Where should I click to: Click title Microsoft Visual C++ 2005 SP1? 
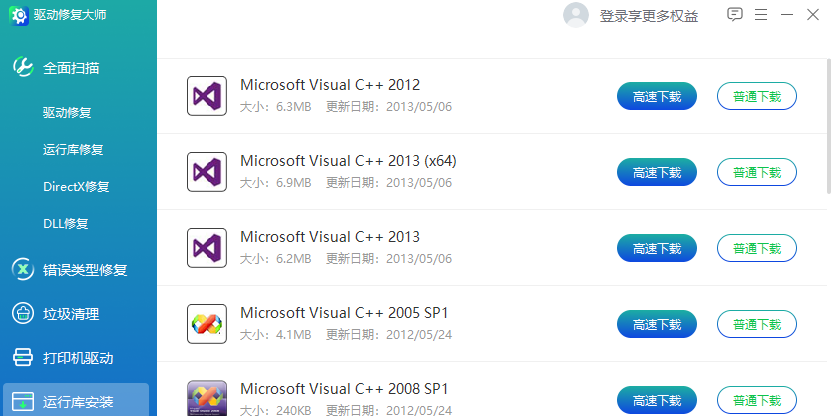click(344, 313)
